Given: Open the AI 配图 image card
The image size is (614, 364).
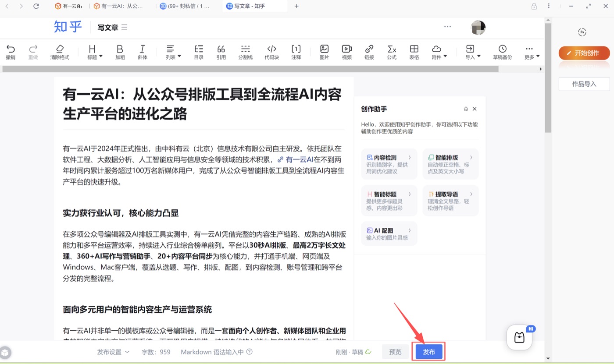Looking at the screenshot, I should (389, 234).
